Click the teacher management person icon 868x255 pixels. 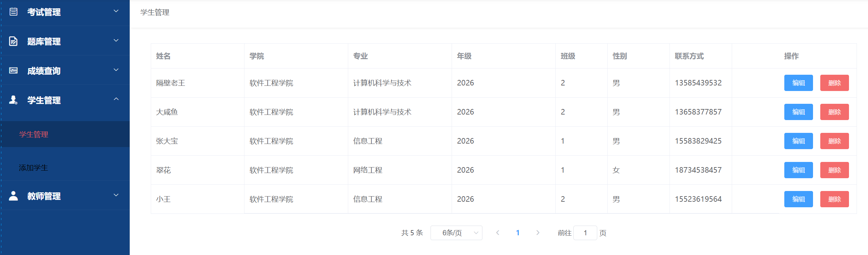coord(13,196)
